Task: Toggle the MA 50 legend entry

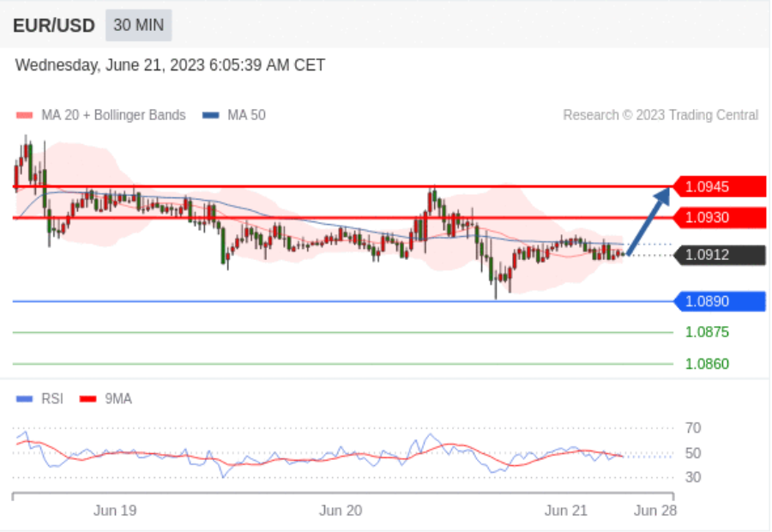Action: [x=234, y=115]
